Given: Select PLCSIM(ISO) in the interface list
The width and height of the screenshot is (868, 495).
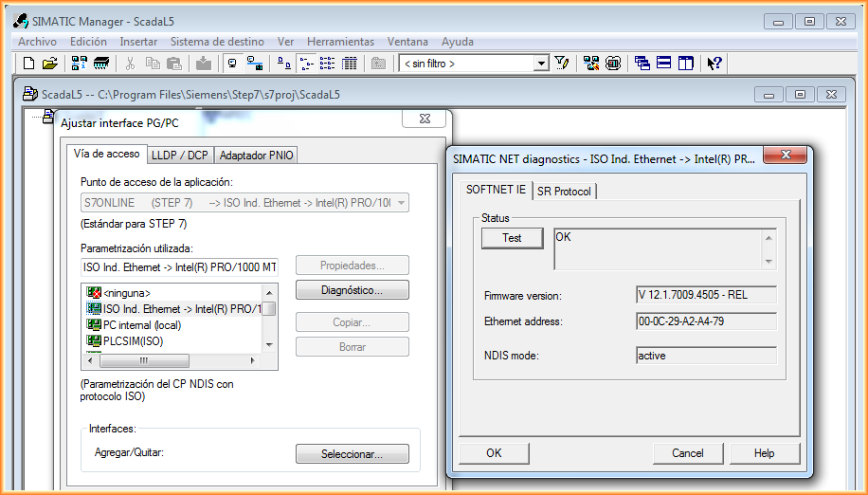Looking at the screenshot, I should pyautogui.click(x=133, y=341).
